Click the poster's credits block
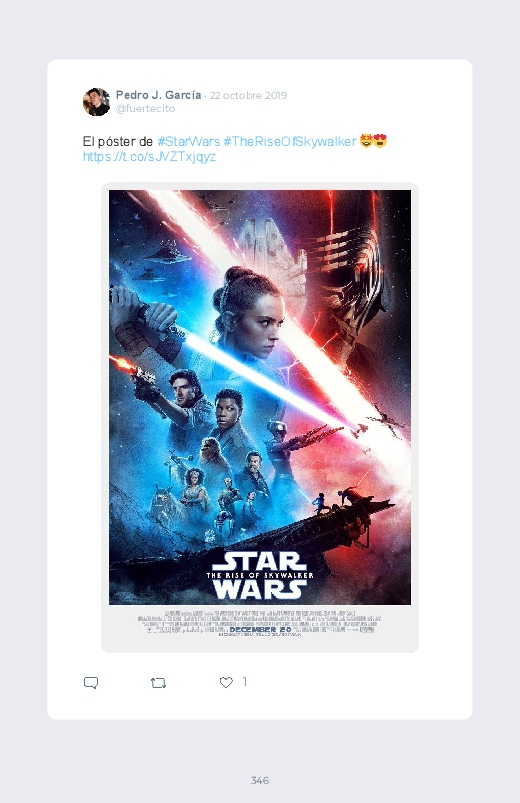Viewport: 520px width, 803px height. click(260, 623)
